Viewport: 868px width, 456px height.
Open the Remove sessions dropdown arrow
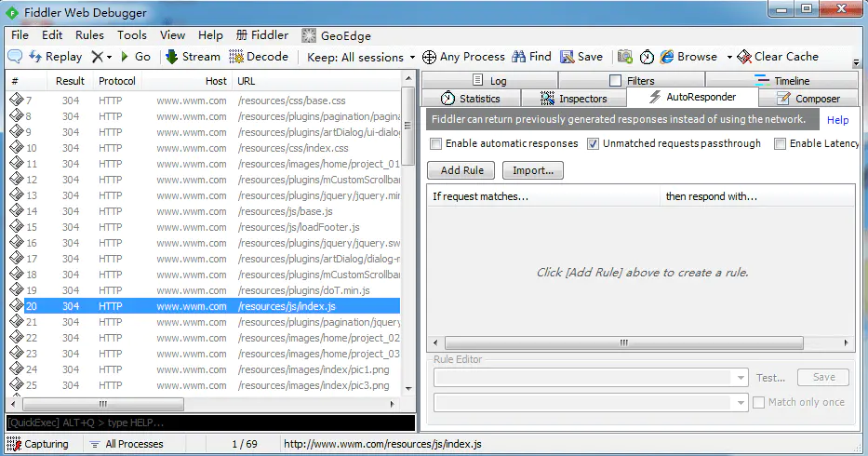tap(109, 57)
